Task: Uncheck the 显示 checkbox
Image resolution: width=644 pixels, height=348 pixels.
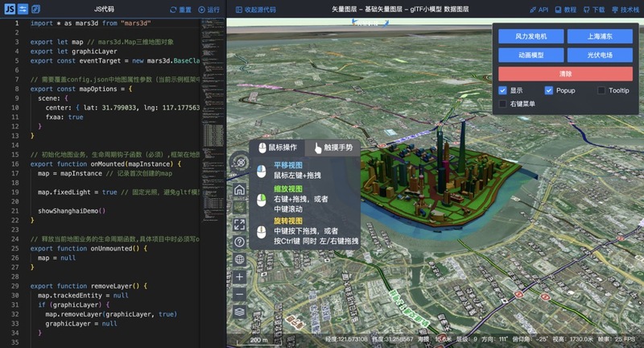Action: (503, 90)
